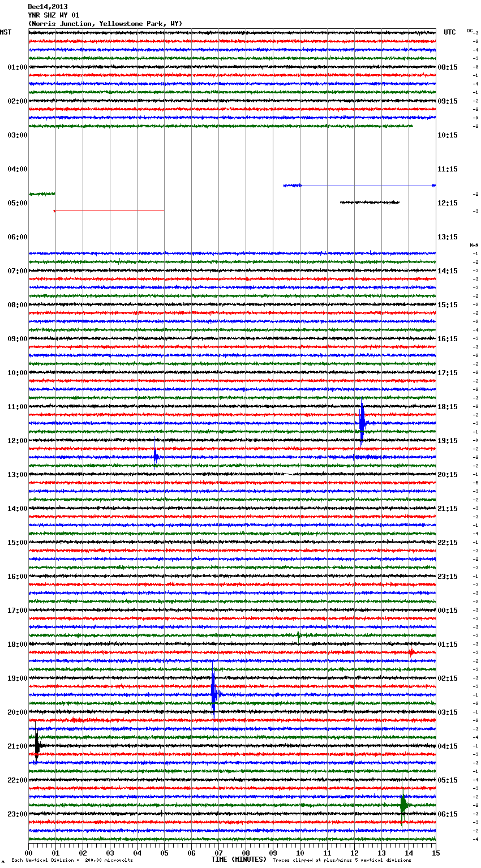The width and height of the screenshot is (481, 868).
Task: Click the '15' minute tick label on the bottom axis
Action: (436, 853)
